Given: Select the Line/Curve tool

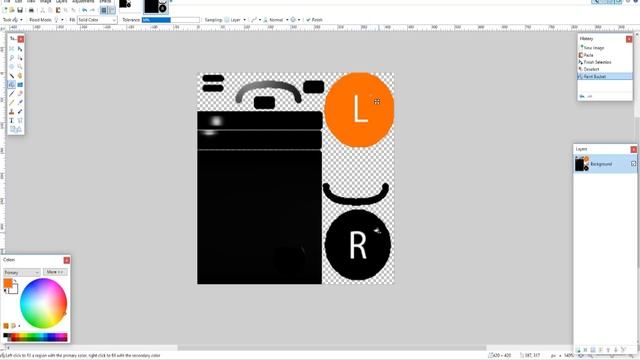Looking at the screenshot, I should 20,120.
